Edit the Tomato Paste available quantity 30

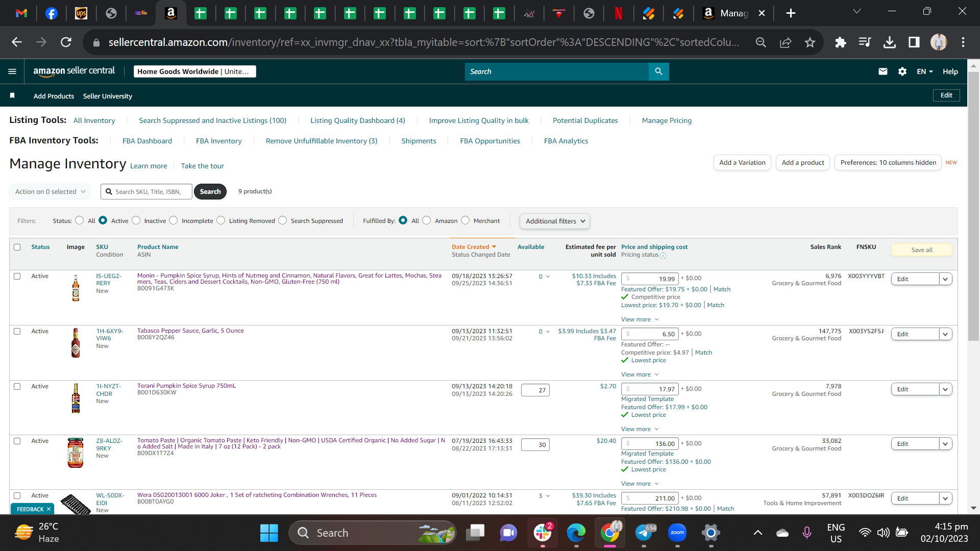pos(535,444)
